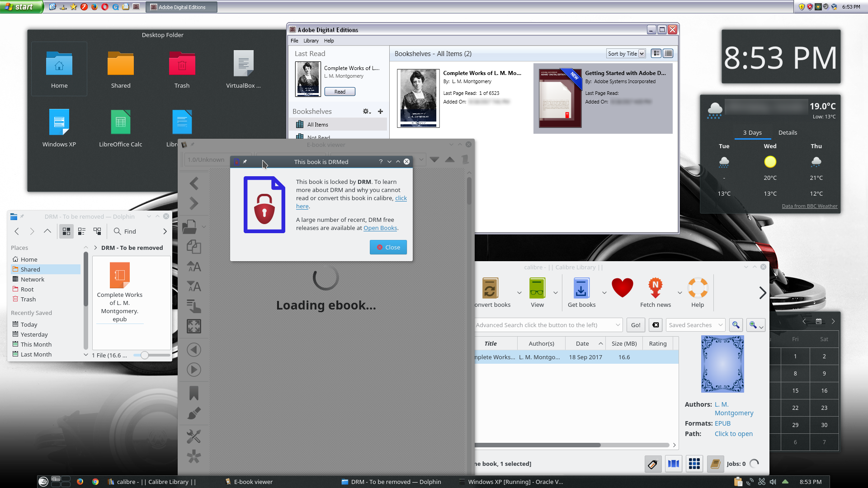Image resolution: width=868 pixels, height=488 pixels.
Task: Switch Adobe Digital Editions to thumbnail view
Action: pyautogui.click(x=656, y=53)
